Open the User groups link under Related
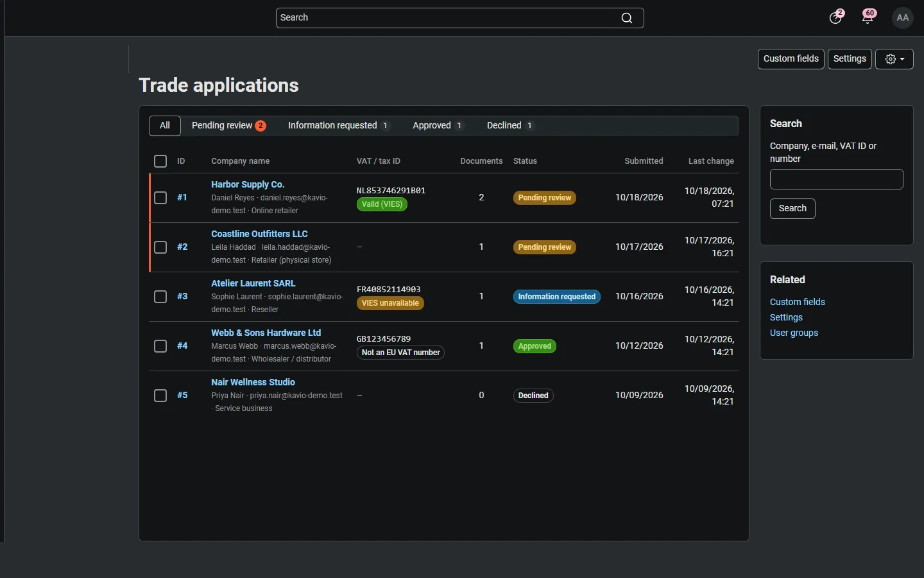This screenshot has height=578, width=924. [x=794, y=333]
